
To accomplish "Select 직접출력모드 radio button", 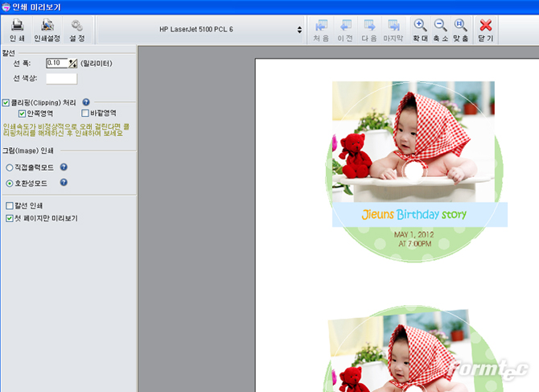I will click(10, 167).
